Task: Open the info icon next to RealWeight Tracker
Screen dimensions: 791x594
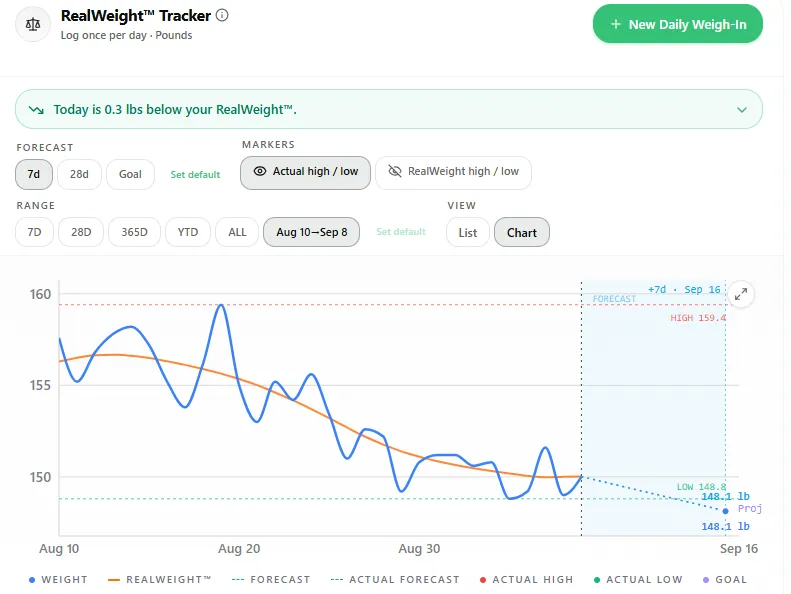Action: 222,15
